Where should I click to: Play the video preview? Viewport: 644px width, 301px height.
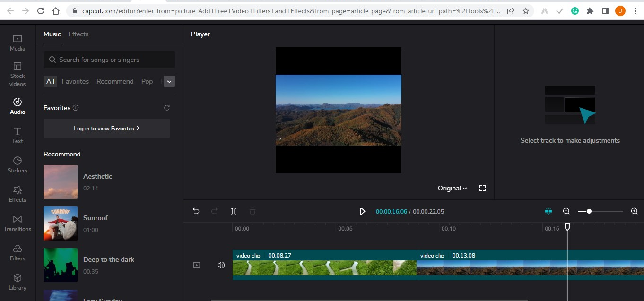[362, 211]
